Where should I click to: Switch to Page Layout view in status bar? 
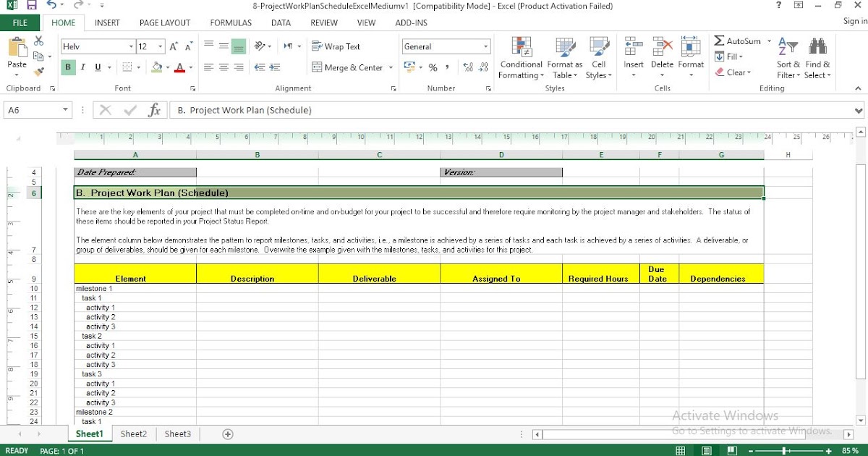[707, 450]
